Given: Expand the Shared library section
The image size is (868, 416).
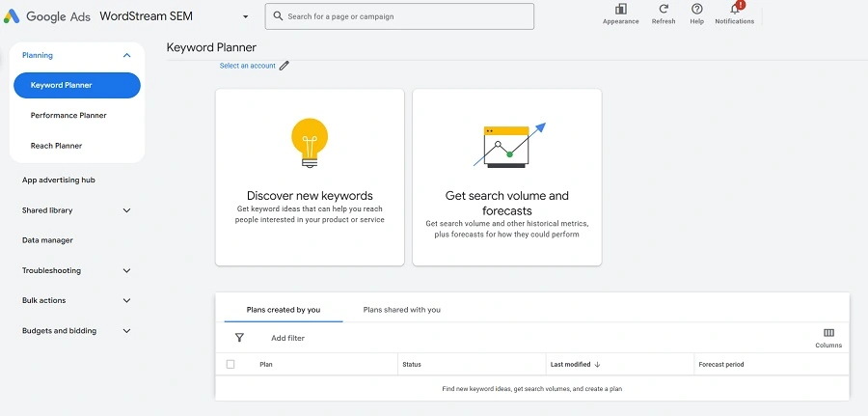Looking at the screenshot, I should pyautogui.click(x=126, y=210).
